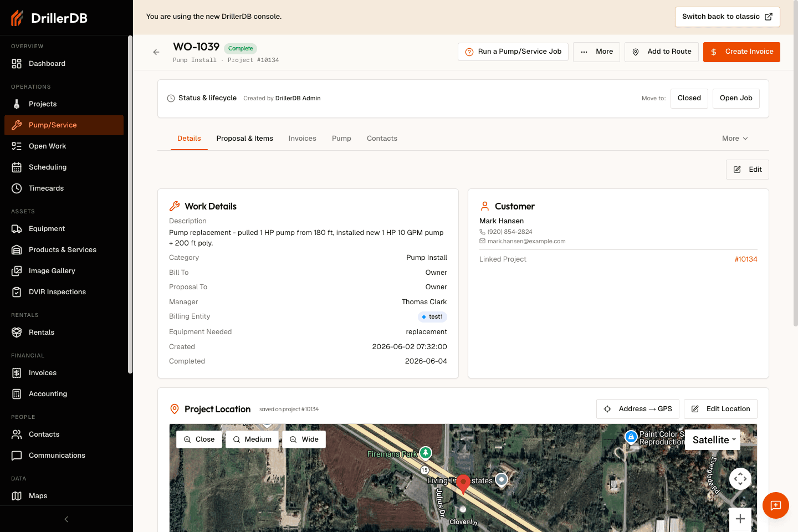
Task: Open the More actions menu in header
Action: coord(596,52)
